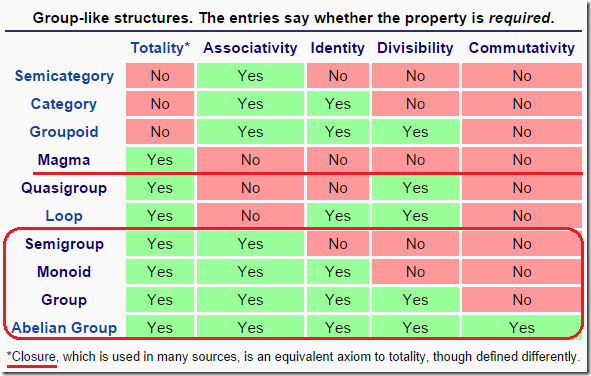This screenshot has height=376, width=591.
Task: Click the Abelian Group Commutativity Yes cell
Action: coord(522,326)
